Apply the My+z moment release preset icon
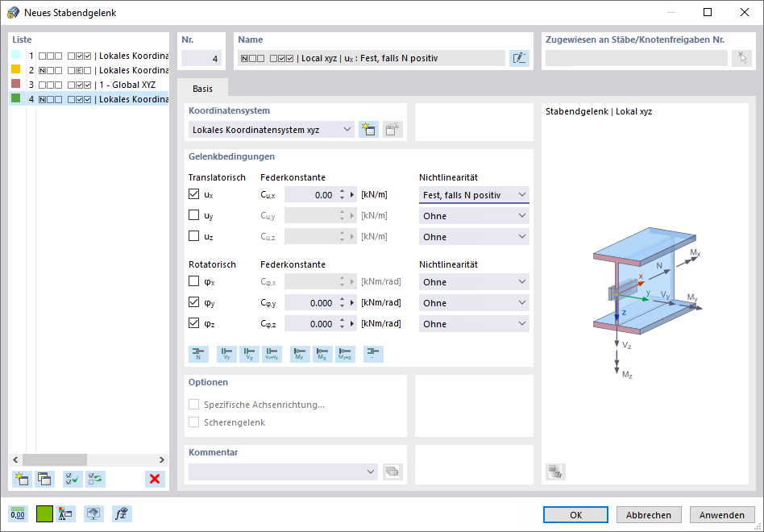Viewport: 764px width, 532px height. click(345, 354)
